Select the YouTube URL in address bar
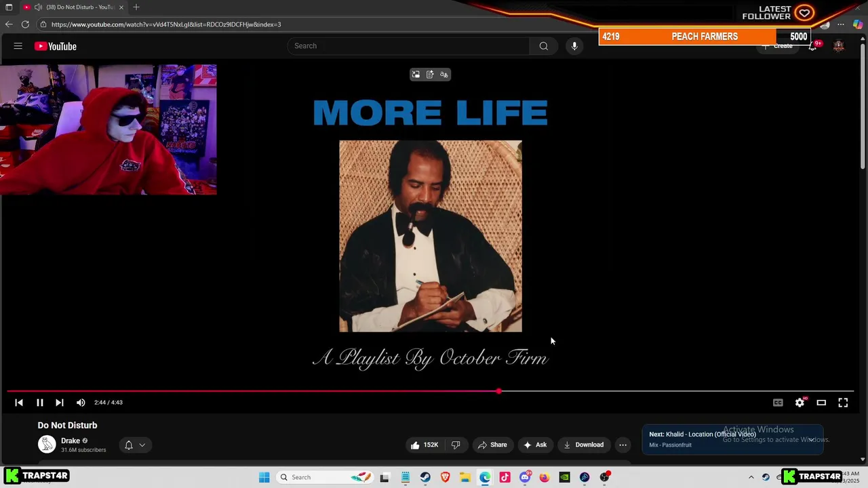This screenshot has width=868, height=488. (166, 24)
